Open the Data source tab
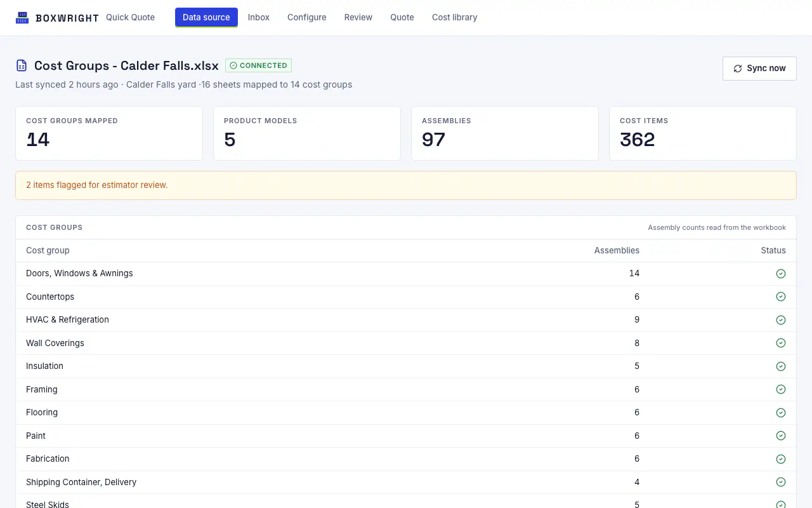The width and height of the screenshot is (812, 508). click(206, 17)
